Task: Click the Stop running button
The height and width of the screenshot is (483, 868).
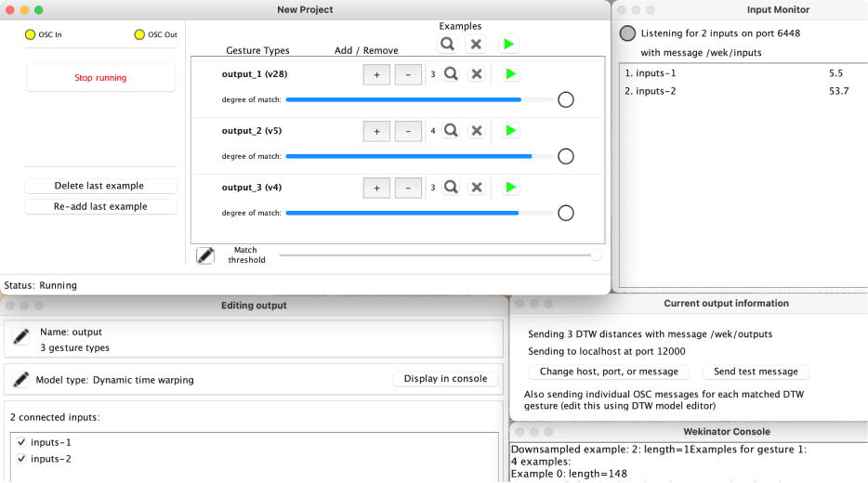Action: click(100, 78)
